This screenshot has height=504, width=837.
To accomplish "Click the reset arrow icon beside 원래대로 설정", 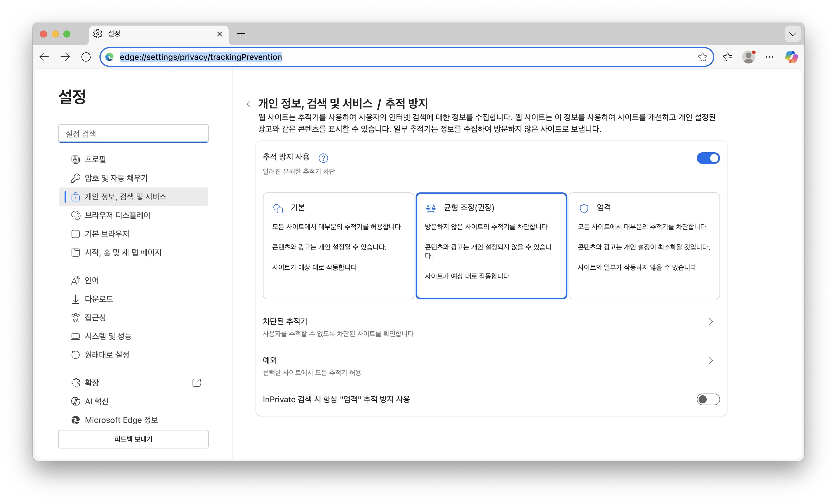I will coord(75,355).
